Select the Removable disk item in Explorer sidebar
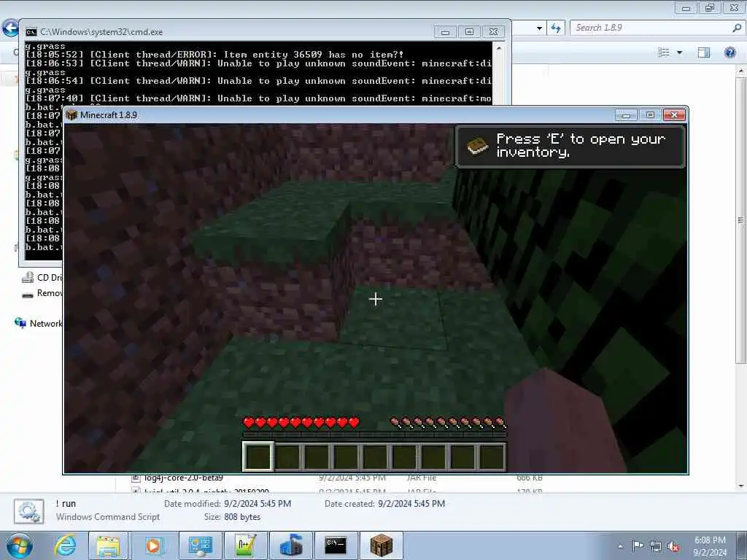Viewport: 747px width, 560px height. point(42,293)
